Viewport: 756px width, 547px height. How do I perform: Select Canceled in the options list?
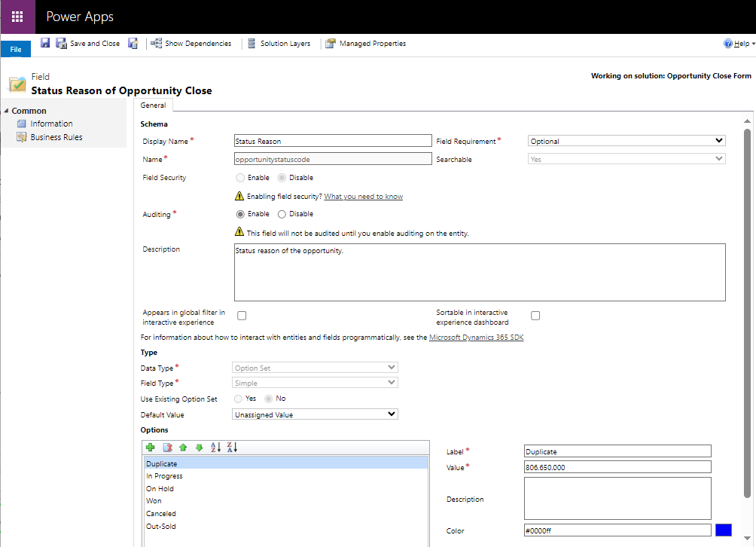coord(286,513)
